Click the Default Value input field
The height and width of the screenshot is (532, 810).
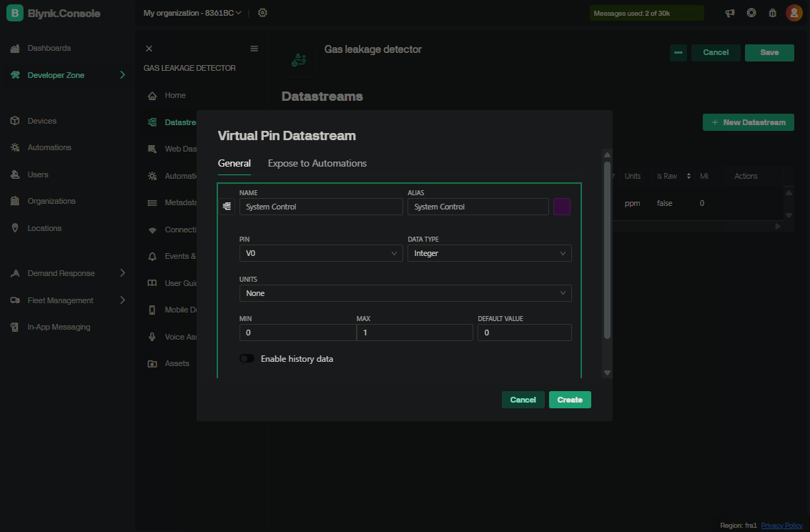tap(524, 332)
